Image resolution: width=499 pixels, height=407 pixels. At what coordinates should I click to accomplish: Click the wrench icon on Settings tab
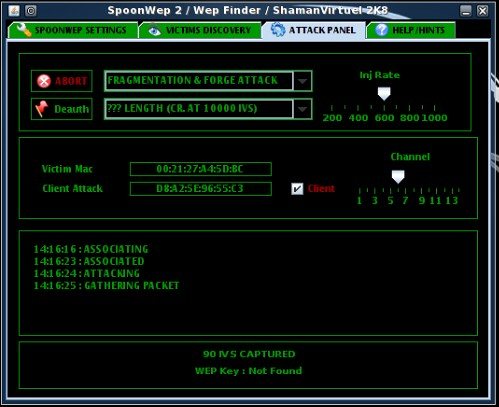click(x=24, y=30)
